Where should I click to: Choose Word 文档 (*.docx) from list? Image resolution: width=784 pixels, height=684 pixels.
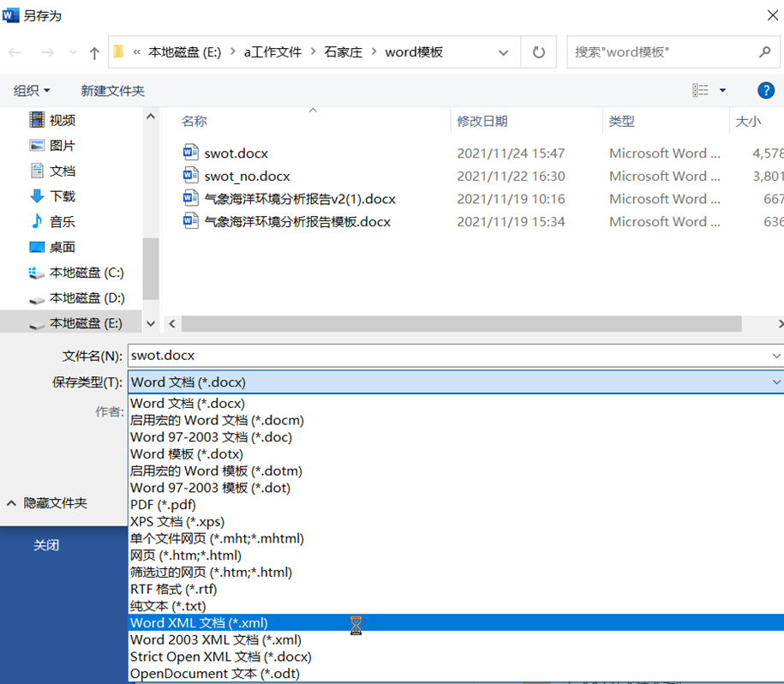456,403
